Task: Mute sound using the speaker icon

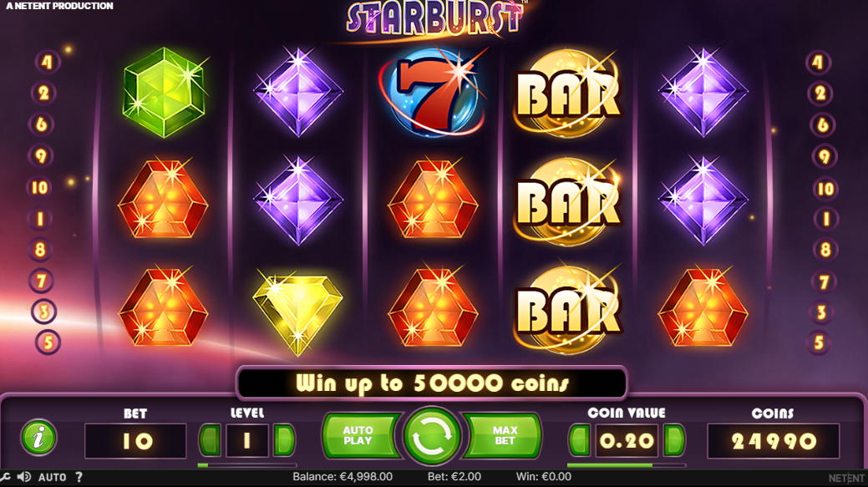Action: [x=23, y=477]
